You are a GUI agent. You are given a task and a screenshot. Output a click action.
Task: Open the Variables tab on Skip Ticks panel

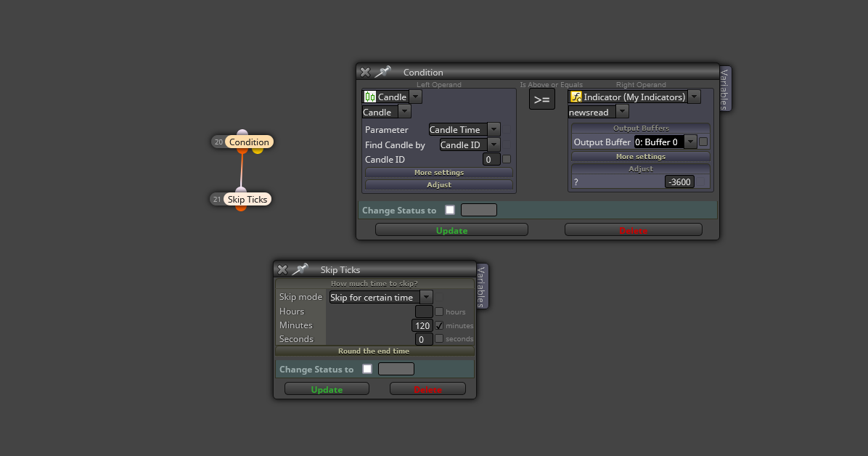[482, 286]
